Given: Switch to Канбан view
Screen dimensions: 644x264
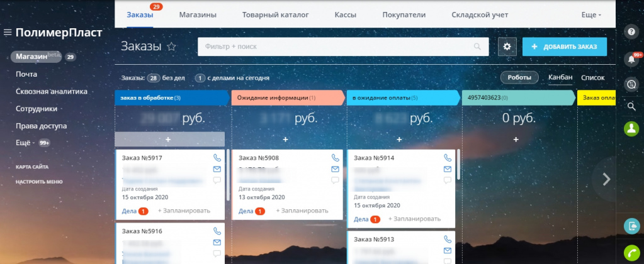Looking at the screenshot, I should click(x=560, y=77).
